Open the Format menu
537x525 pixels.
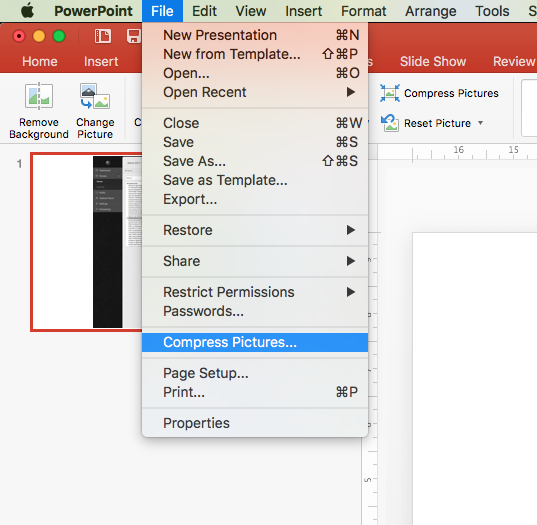click(x=363, y=11)
